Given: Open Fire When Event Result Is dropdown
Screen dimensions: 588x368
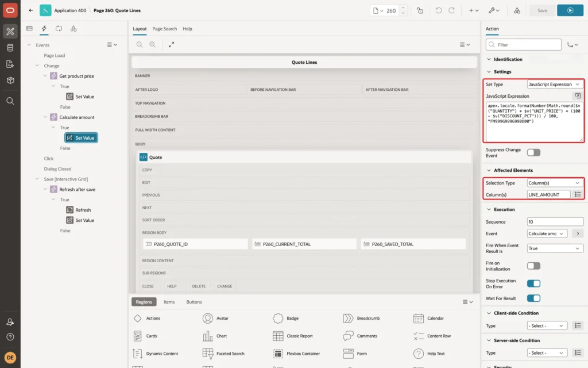Looking at the screenshot, I should pos(555,248).
